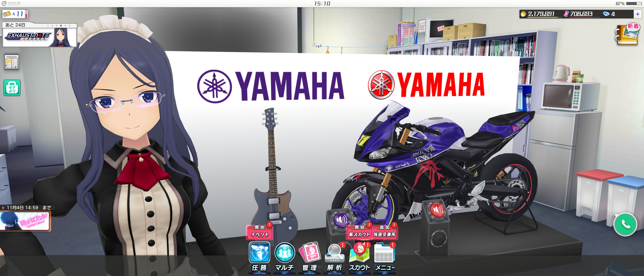This screenshot has width=644, height=276.
Task: Open the 任務 mission order icon
Action: (x=259, y=257)
